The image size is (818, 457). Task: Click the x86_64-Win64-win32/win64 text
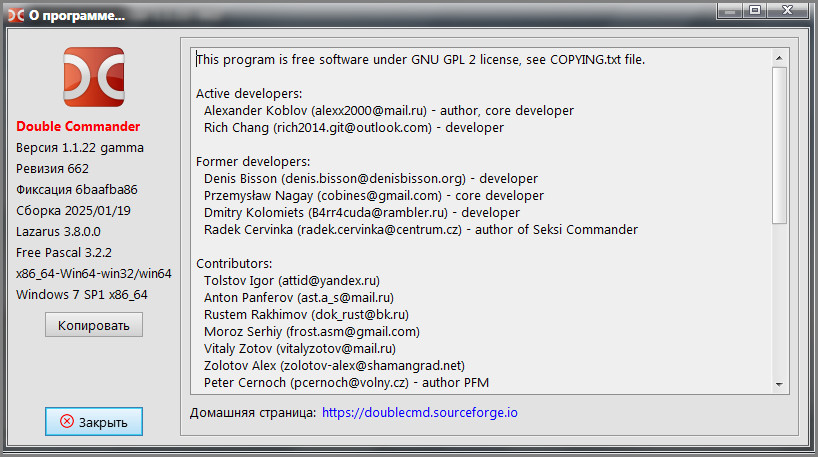pos(94,273)
